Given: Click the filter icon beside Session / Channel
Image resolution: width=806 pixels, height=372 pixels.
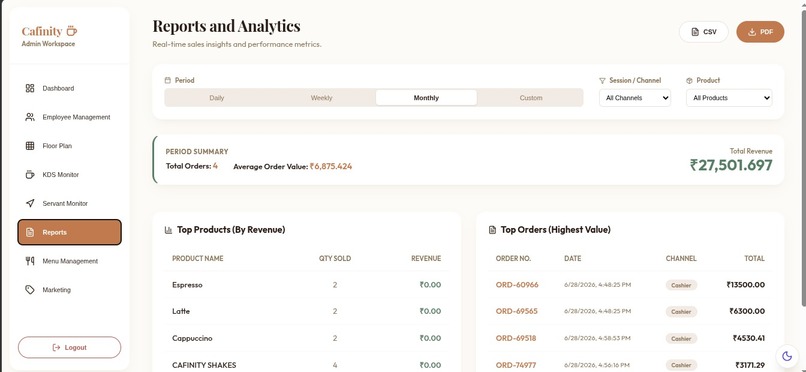Looking at the screenshot, I should pos(602,81).
